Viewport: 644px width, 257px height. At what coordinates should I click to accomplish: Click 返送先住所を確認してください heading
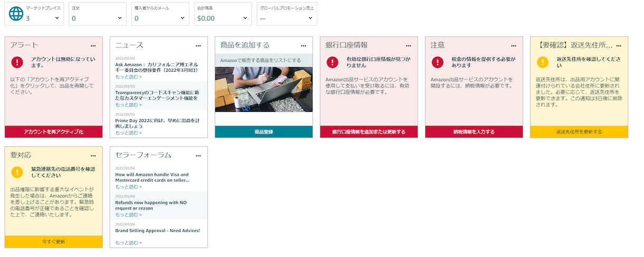tap(589, 62)
